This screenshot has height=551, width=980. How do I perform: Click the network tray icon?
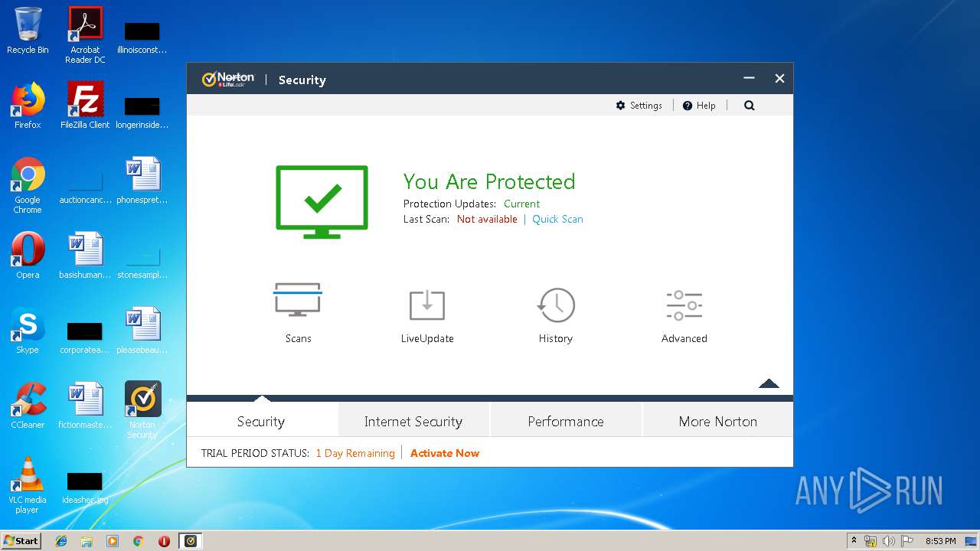point(871,541)
